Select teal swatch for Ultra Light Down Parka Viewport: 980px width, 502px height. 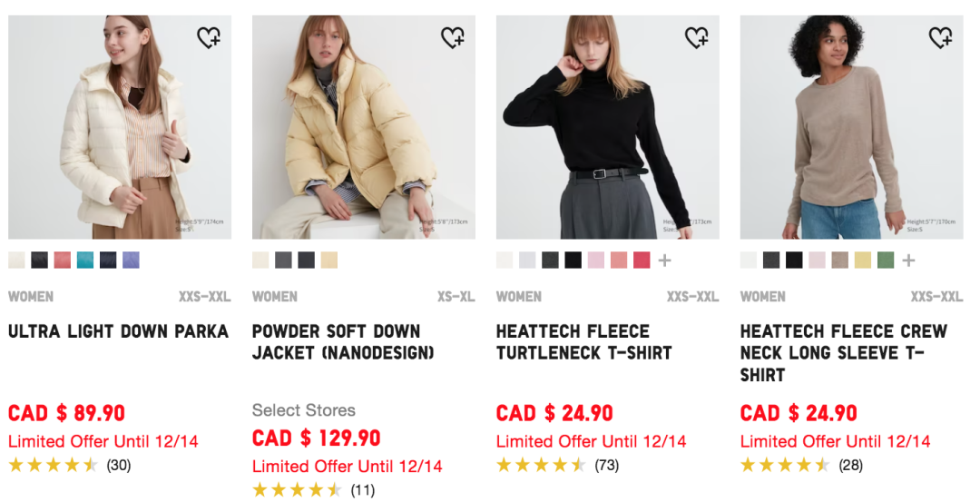(x=85, y=261)
